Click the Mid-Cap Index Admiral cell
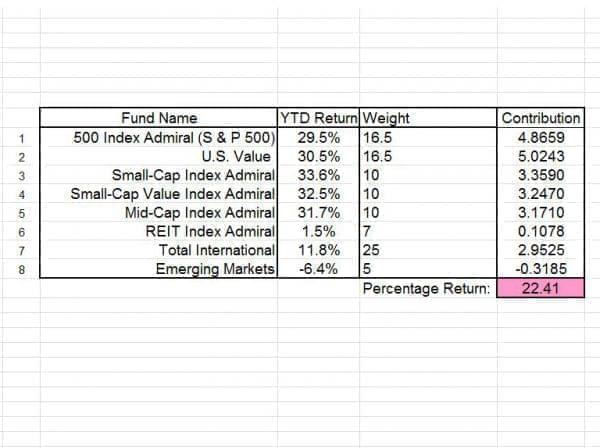This screenshot has height=448, width=600. click(x=200, y=213)
